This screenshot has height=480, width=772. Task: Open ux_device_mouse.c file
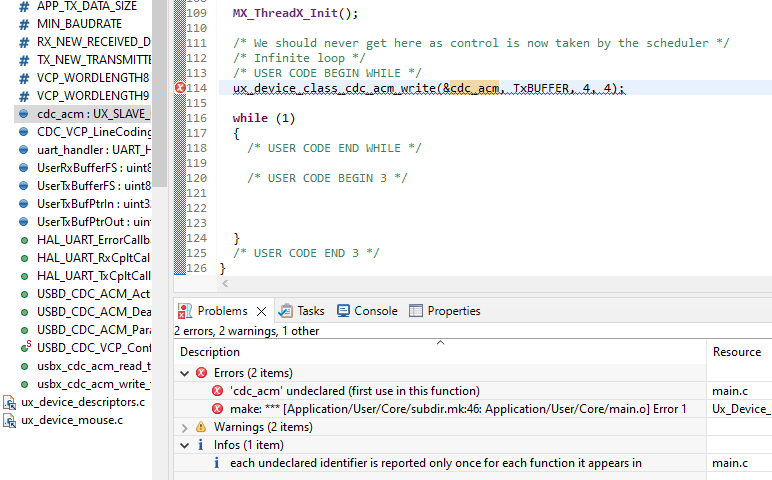pyautogui.click(x=72, y=420)
